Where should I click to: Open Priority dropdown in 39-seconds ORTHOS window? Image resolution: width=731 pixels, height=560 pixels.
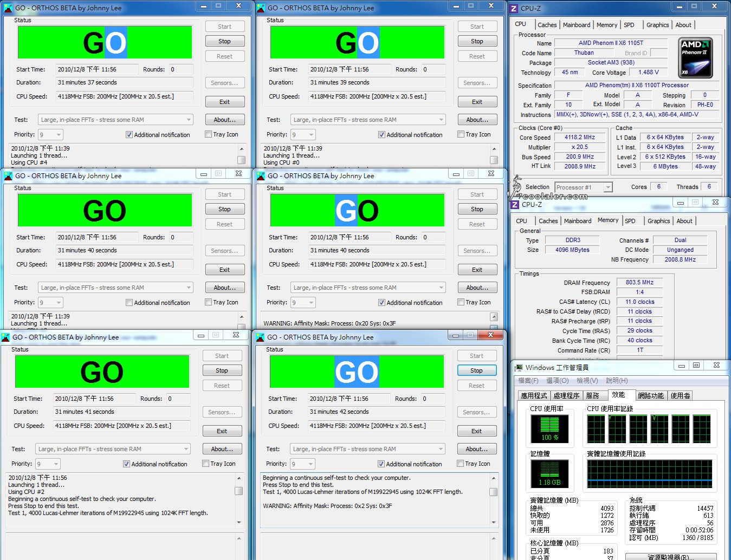303,134
